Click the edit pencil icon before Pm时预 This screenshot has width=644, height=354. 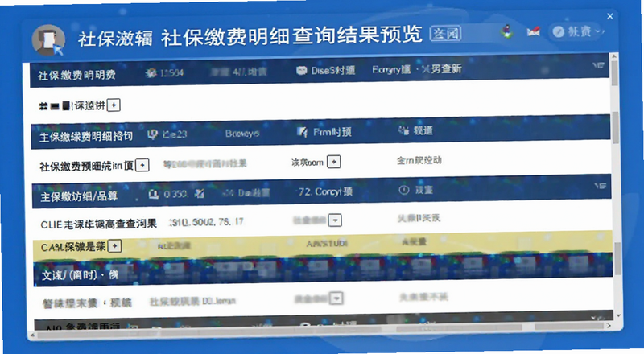coord(303,132)
